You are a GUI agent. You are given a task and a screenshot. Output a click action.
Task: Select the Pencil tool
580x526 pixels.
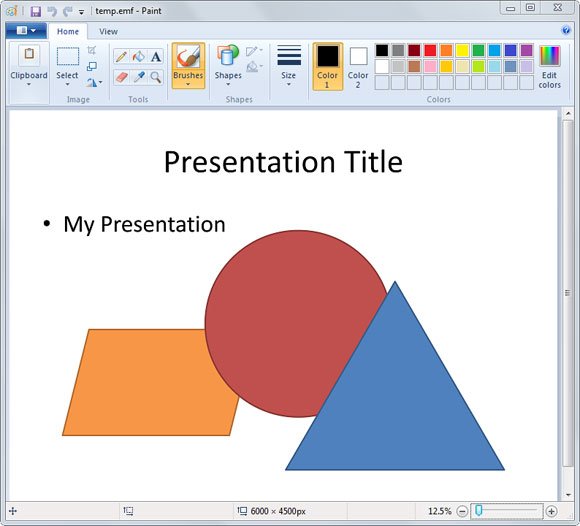point(121,57)
